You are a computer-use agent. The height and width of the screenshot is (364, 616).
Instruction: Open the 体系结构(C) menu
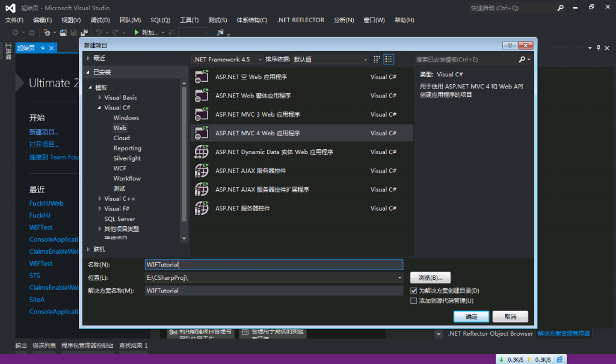coord(252,20)
